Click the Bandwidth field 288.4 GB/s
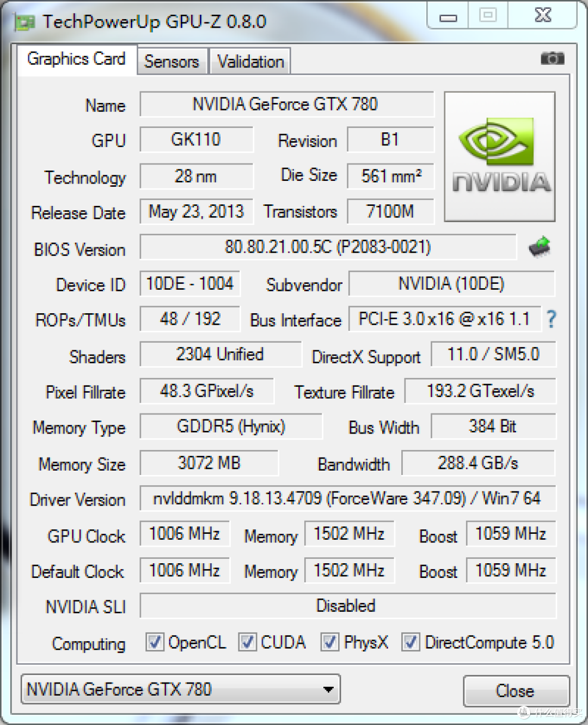Viewport: 588px width, 725px height. [478, 463]
